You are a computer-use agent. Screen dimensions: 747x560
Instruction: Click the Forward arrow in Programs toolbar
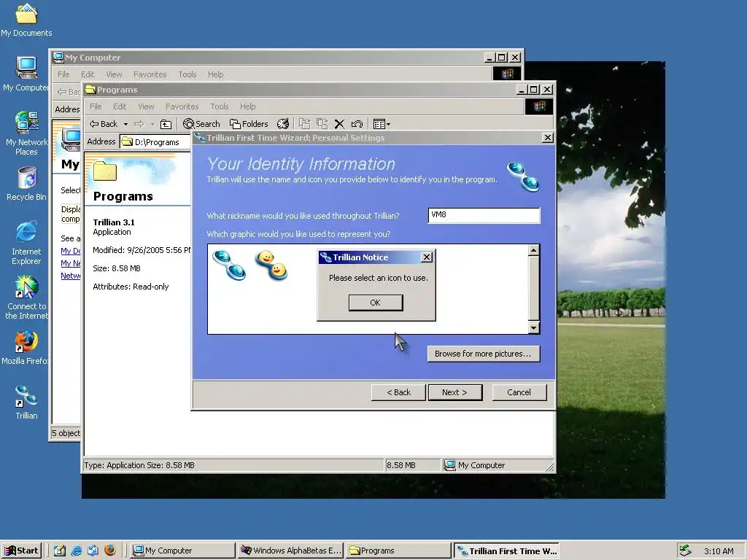coord(139,124)
